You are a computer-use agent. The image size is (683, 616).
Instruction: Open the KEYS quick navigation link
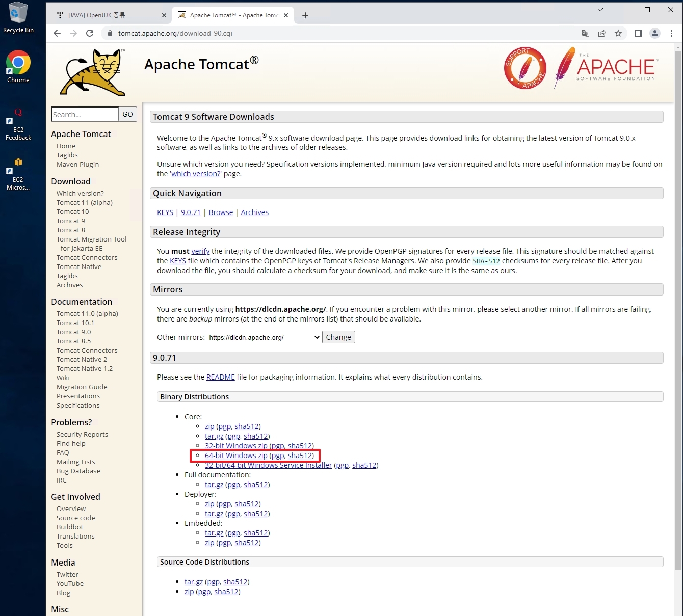(165, 212)
